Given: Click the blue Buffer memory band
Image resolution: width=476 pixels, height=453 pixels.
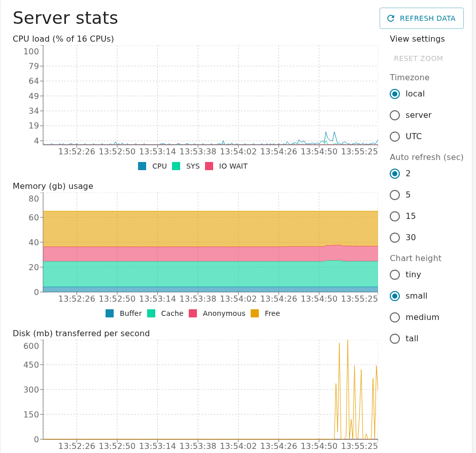Looking at the screenshot, I should point(211,289).
